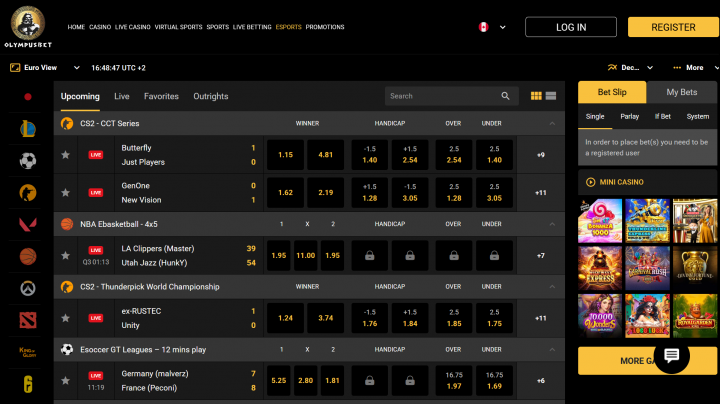Bet on Butterfly winner at 1.15
Image resolution: width=720 pixels, height=404 pixels.
click(x=285, y=155)
